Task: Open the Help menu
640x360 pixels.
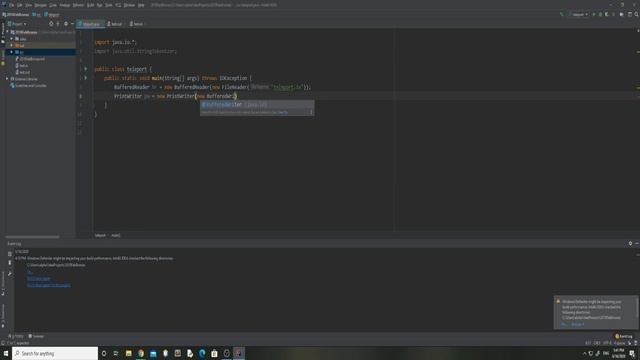Action: 141,5
